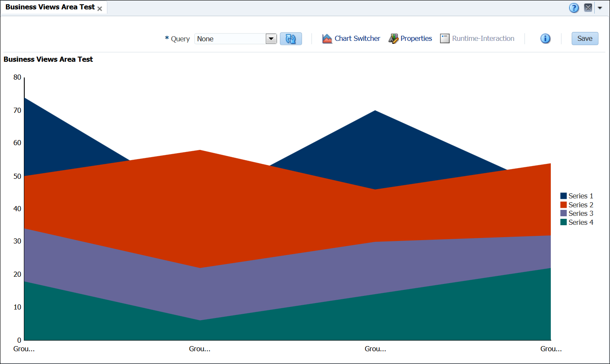Click the panel close X icon
Screen dimensions: 610x364
pyautogui.click(x=588, y=8)
